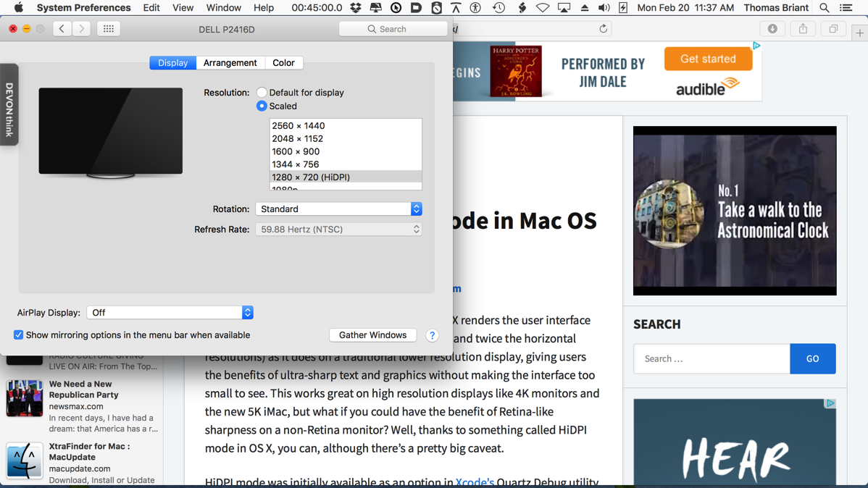
Task: Open the AirPlay mirroring menu bar icon
Action: tap(564, 8)
